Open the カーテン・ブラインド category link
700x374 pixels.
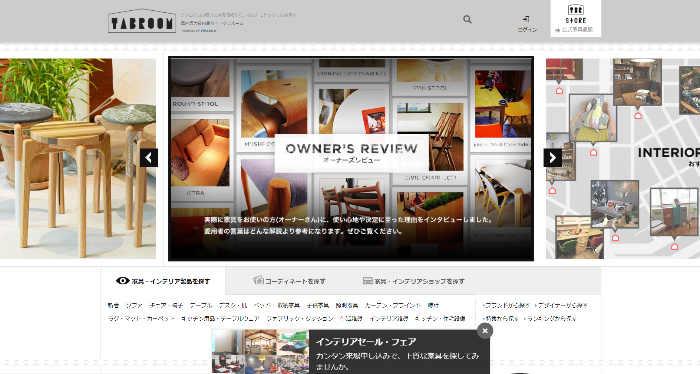392,306
